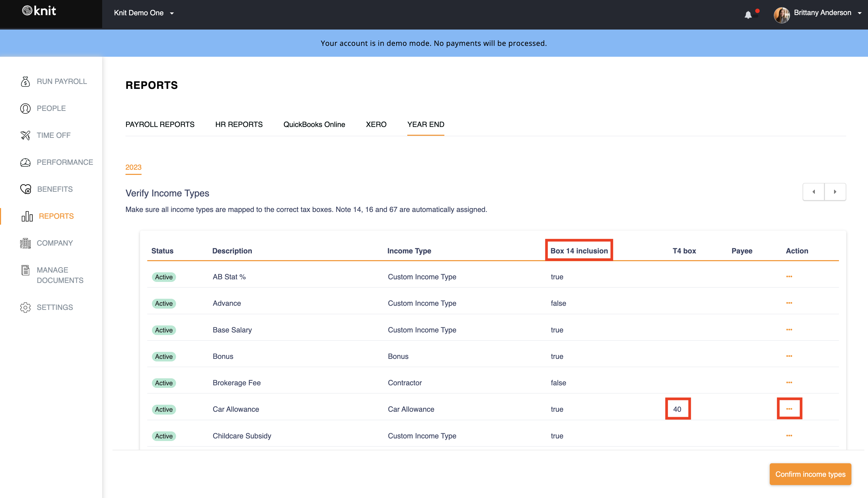Open action menu for Childcare Subsidy
Image resolution: width=868 pixels, height=498 pixels.
789,436
